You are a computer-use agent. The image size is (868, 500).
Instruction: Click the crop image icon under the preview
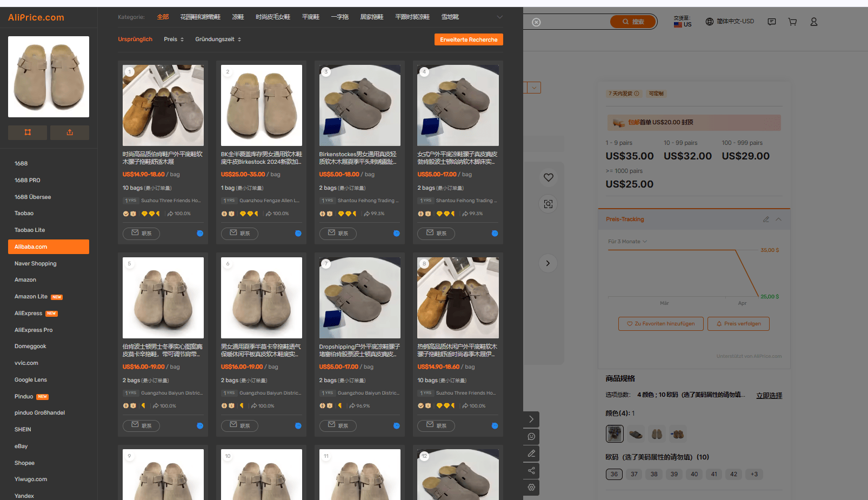coord(28,132)
